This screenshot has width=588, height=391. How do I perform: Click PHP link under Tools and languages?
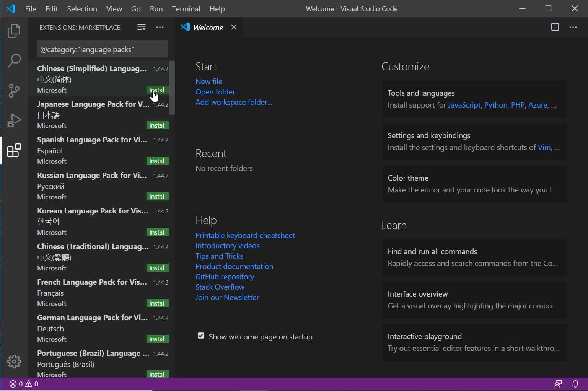(x=518, y=105)
